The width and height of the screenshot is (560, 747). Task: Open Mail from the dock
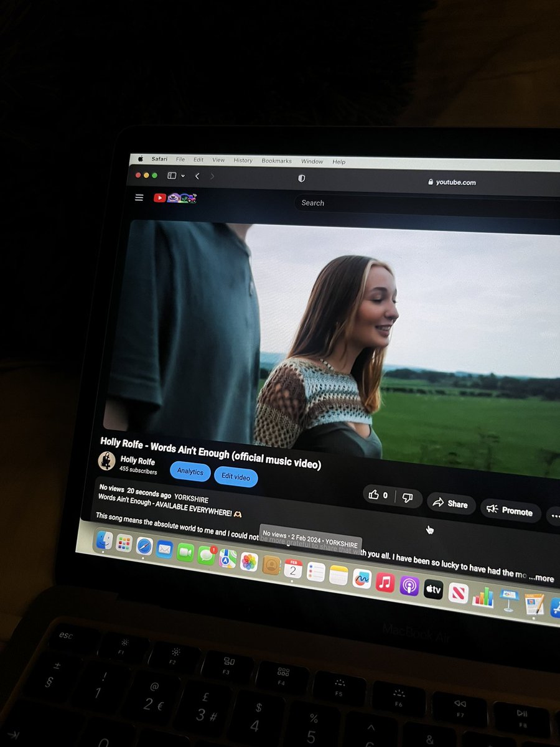[x=164, y=549]
